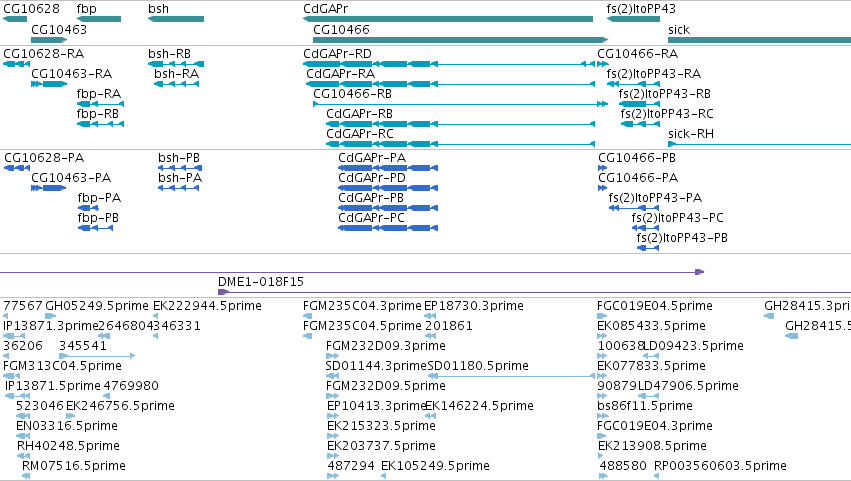Select the sick-RH transcript line
This screenshot has width=851, height=481.
tap(759, 144)
